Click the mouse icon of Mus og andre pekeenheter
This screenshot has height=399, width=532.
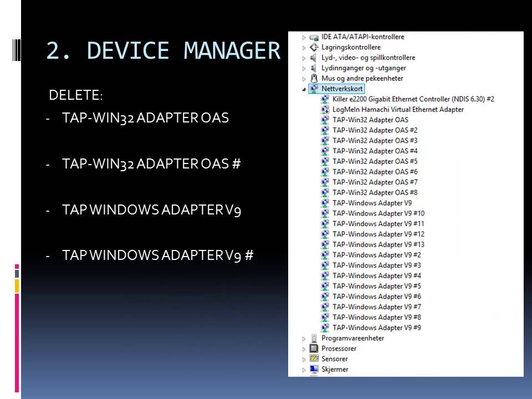314,78
